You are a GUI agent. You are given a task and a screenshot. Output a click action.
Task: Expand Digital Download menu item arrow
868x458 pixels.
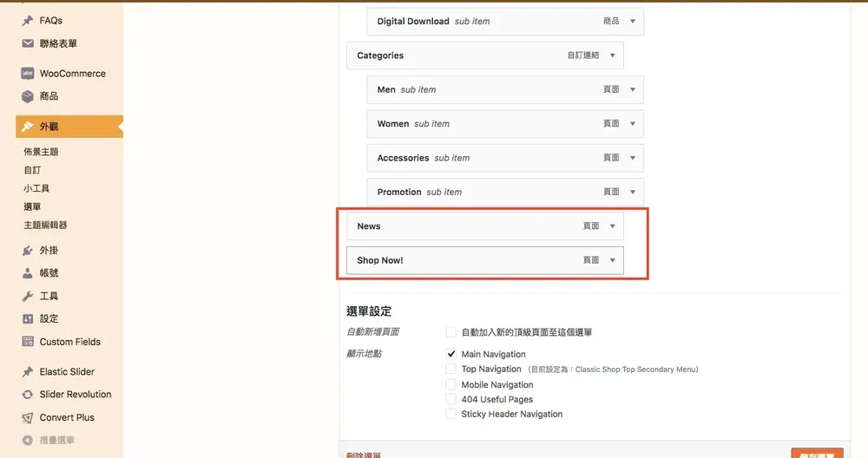tap(633, 21)
